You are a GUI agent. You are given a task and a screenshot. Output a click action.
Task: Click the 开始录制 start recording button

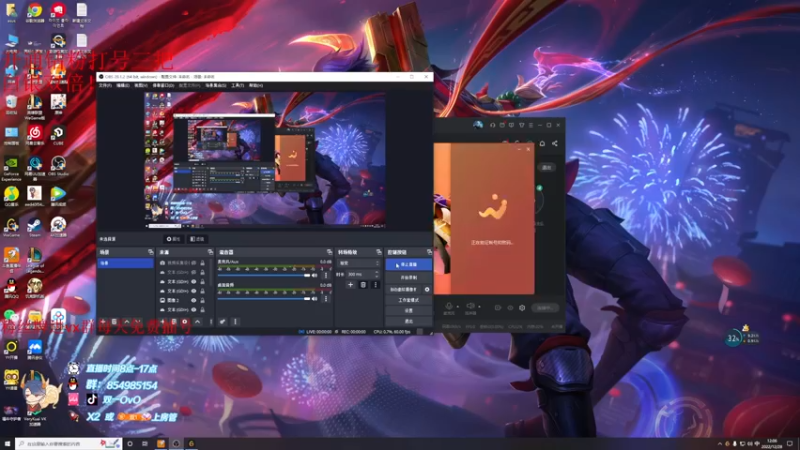[409, 278]
